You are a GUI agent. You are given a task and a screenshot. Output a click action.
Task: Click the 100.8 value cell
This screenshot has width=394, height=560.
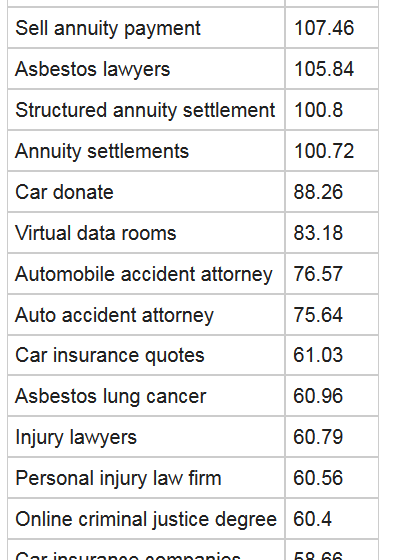332,110
